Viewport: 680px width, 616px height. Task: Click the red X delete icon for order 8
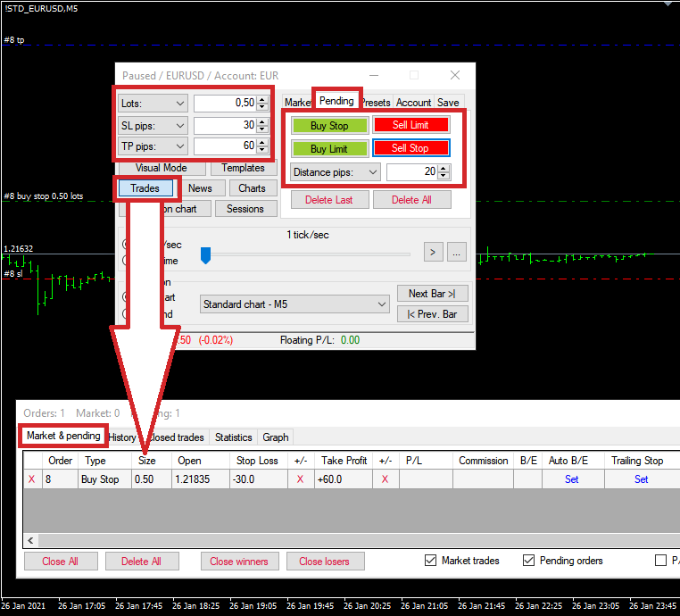click(31, 479)
